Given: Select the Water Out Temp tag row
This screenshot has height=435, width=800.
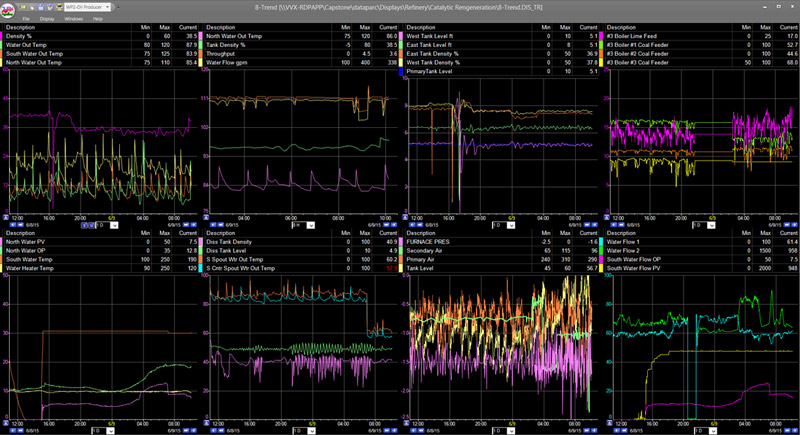Looking at the screenshot, I should pos(99,45).
